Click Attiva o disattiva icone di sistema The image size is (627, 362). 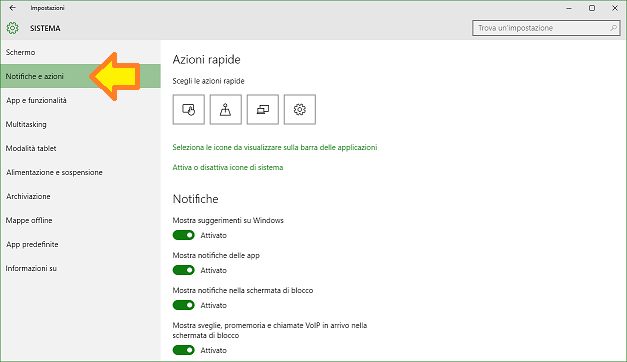coord(228,167)
